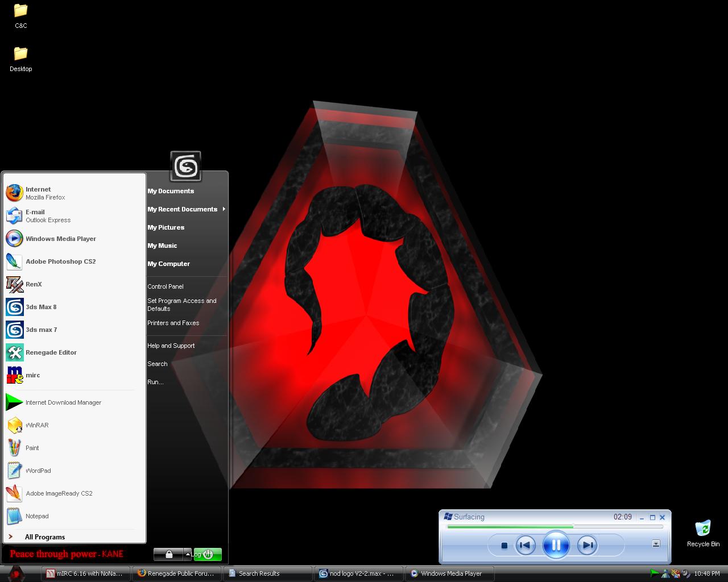
Task: Skip to the next track
Action: (587, 546)
